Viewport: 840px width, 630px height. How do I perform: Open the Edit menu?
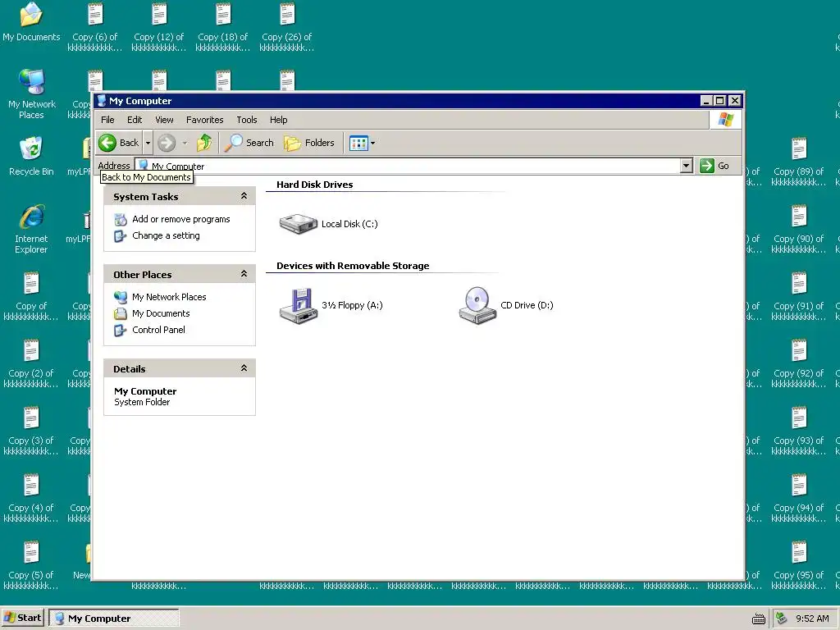pos(135,120)
